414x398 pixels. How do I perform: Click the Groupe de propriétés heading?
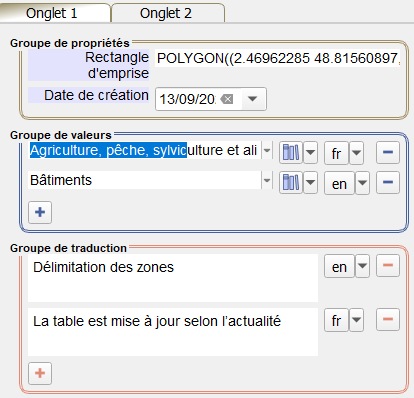pyautogui.click(x=70, y=43)
